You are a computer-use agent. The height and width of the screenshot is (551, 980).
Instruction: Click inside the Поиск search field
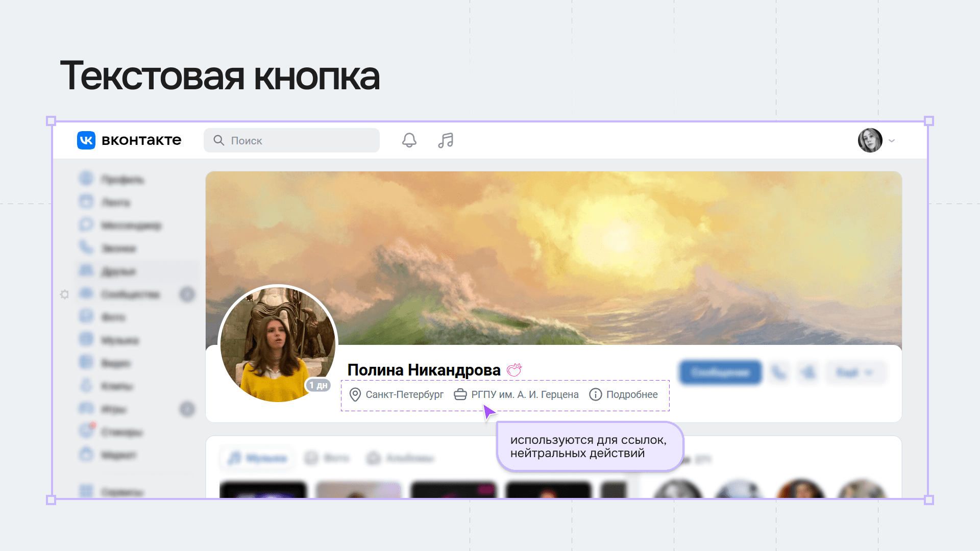(291, 140)
